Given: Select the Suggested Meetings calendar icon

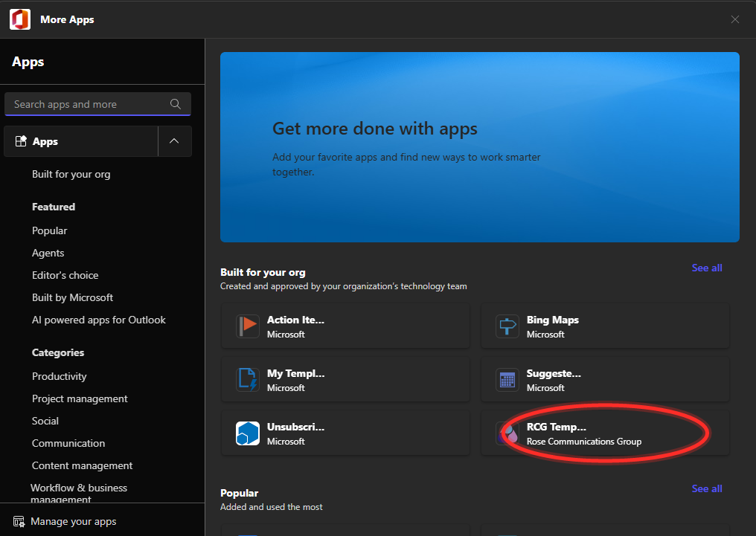Looking at the screenshot, I should [507, 379].
